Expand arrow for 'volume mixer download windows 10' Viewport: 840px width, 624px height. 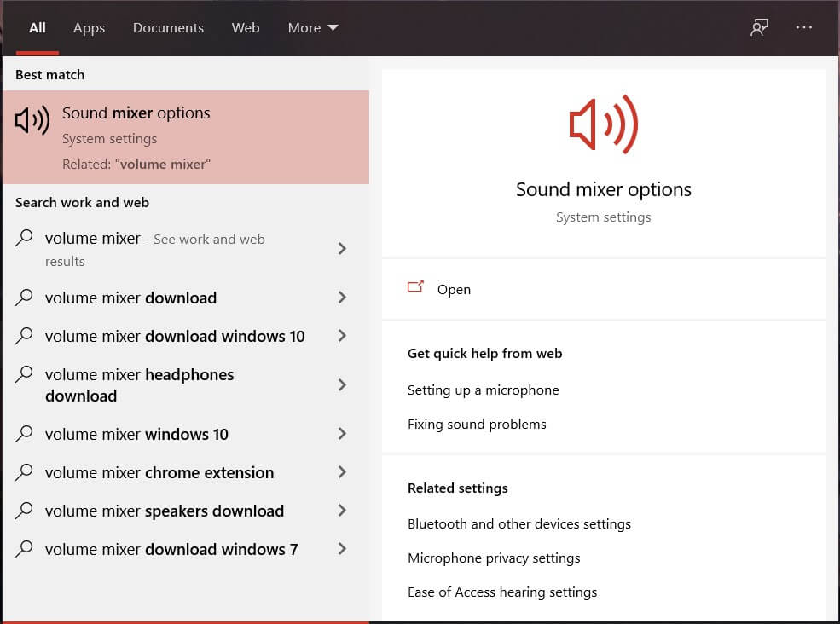(x=342, y=336)
